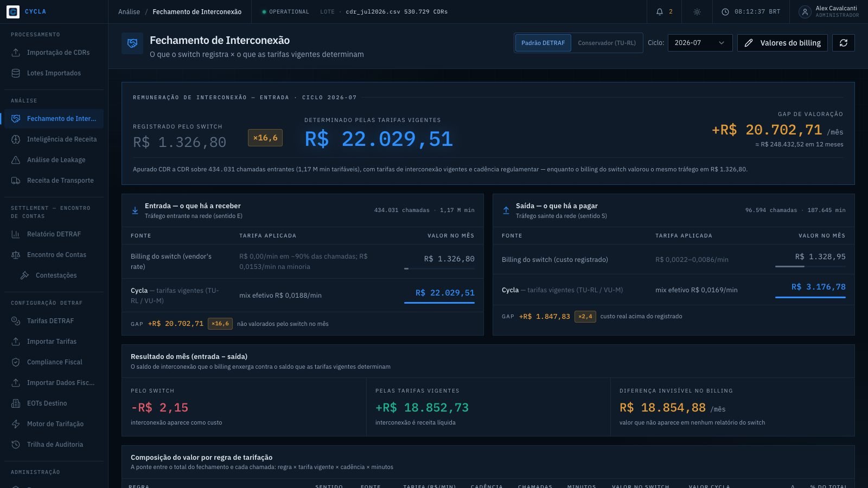
Task: Click the Encontro de Contas scale icon
Action: (x=16, y=255)
